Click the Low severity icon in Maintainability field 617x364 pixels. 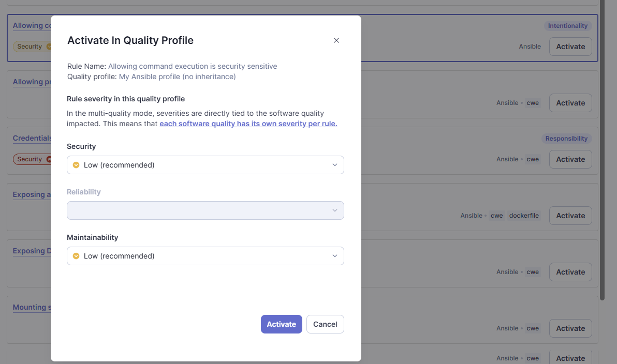76,255
